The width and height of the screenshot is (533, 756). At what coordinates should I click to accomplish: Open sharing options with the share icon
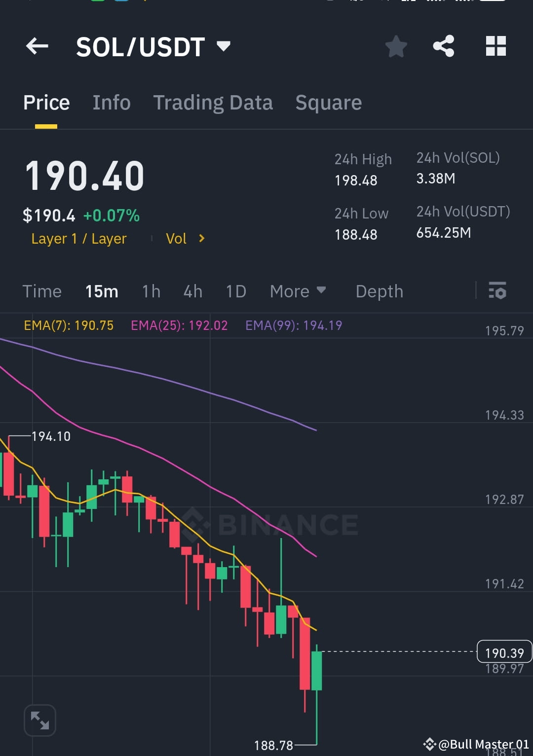pyautogui.click(x=443, y=46)
